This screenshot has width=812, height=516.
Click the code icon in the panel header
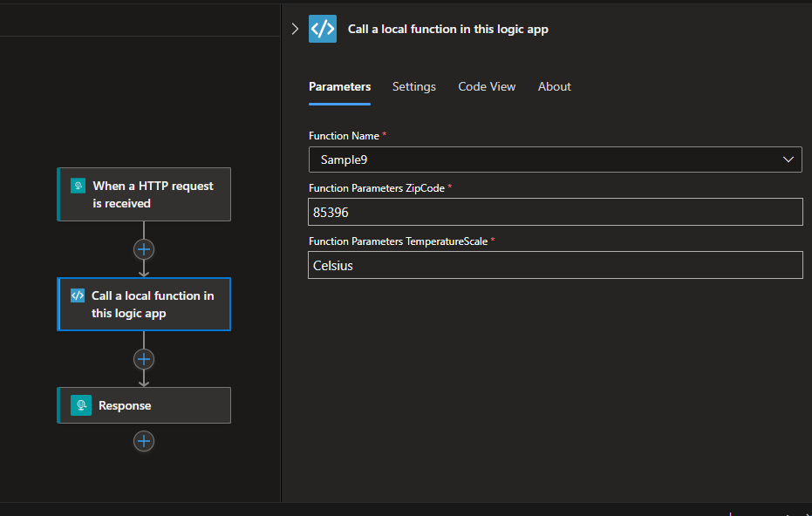323,29
